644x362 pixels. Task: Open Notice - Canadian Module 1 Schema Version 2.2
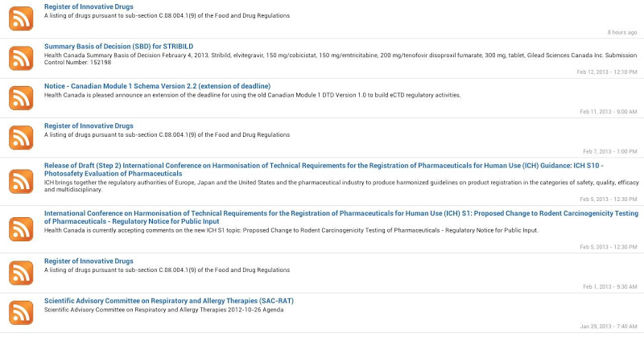pyautogui.click(x=157, y=86)
